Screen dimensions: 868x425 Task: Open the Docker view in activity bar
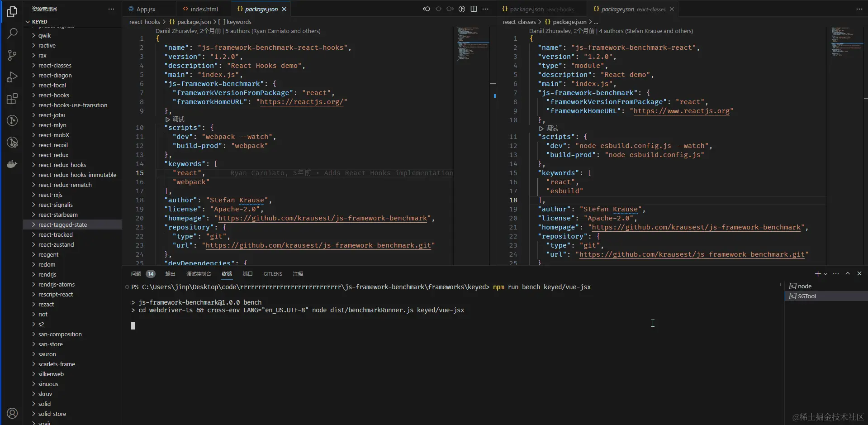[x=12, y=164]
